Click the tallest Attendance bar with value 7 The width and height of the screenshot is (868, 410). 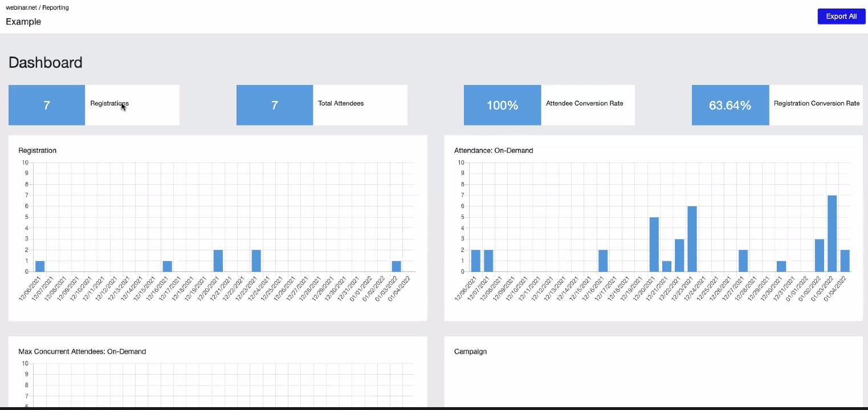point(832,234)
